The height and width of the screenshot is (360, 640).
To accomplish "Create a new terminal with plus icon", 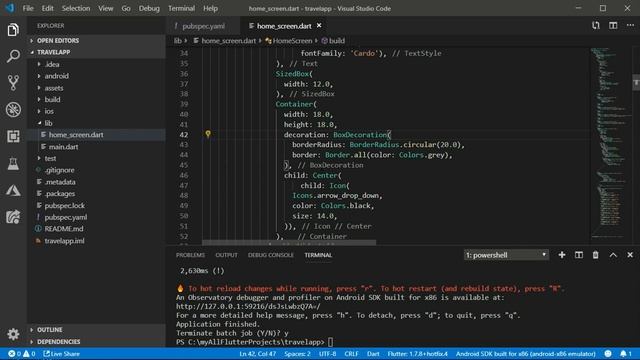I will 562,255.
